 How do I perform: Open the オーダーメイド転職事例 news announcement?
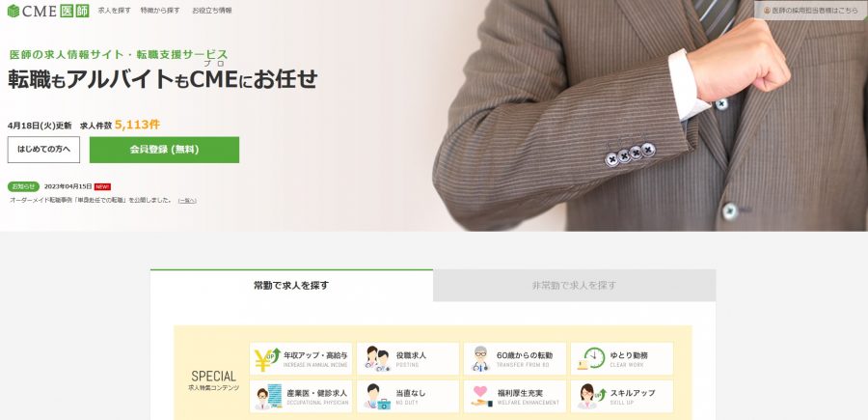(x=92, y=200)
